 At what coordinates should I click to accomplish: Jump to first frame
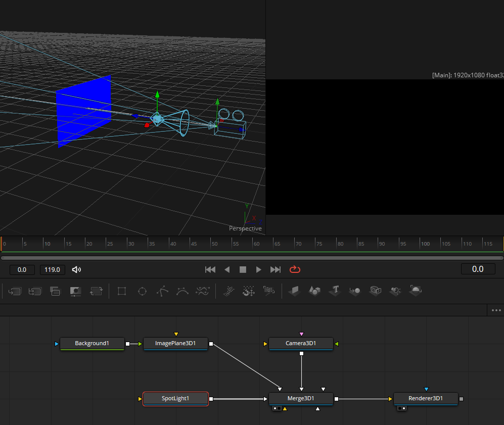210,269
